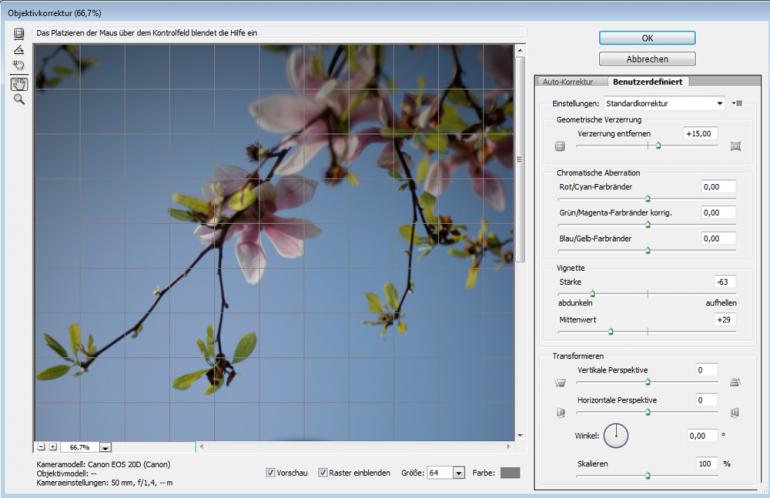Screen dimensions: 770x498
Task: Click the Winkel angle dial
Action: [x=616, y=436]
